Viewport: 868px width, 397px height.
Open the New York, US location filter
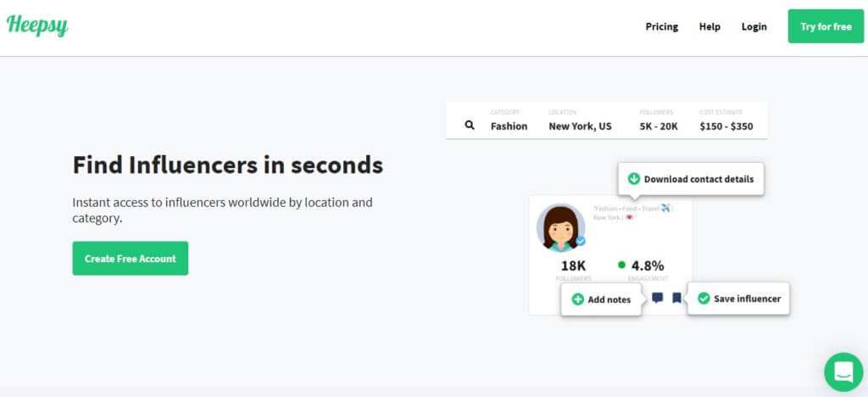coord(580,126)
